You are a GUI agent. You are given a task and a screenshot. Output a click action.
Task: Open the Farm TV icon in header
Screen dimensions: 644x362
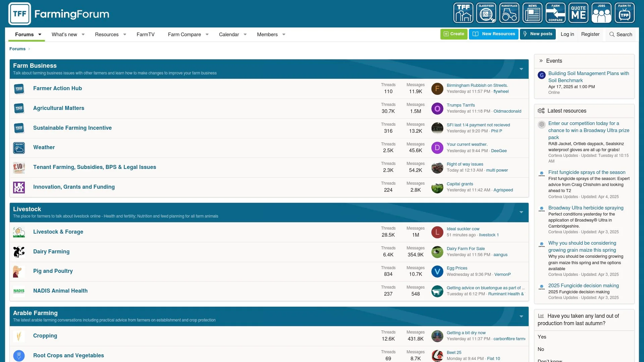[625, 13]
